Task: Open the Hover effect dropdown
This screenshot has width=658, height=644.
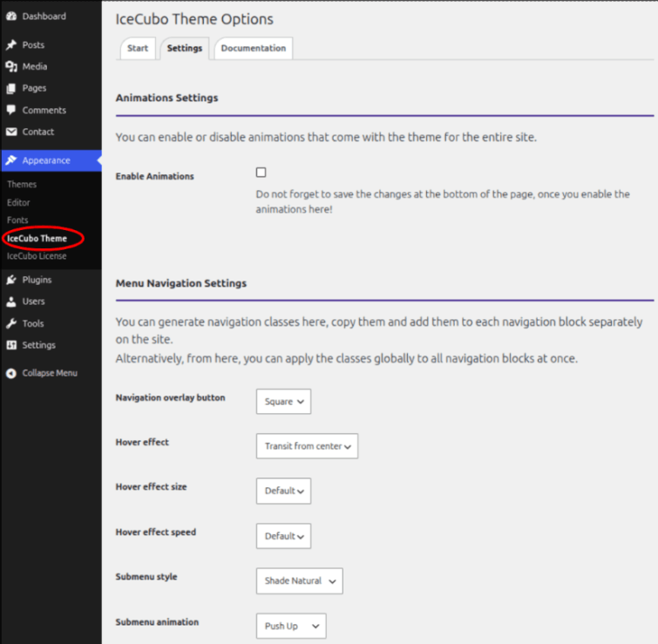Action: 307,446
